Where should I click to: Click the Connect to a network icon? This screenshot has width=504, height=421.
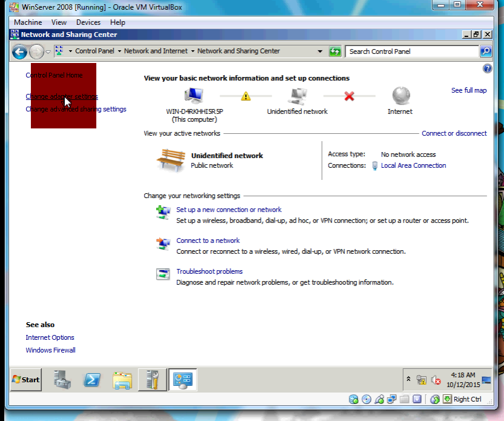point(163,244)
